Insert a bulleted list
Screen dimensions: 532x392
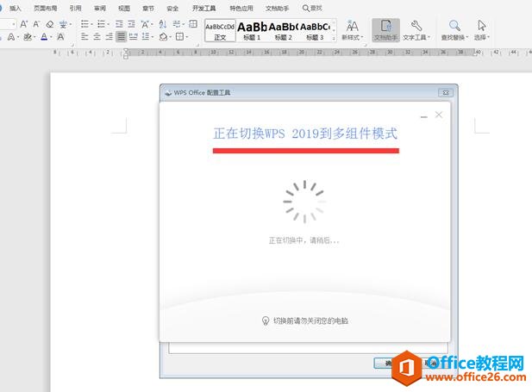click(x=84, y=24)
